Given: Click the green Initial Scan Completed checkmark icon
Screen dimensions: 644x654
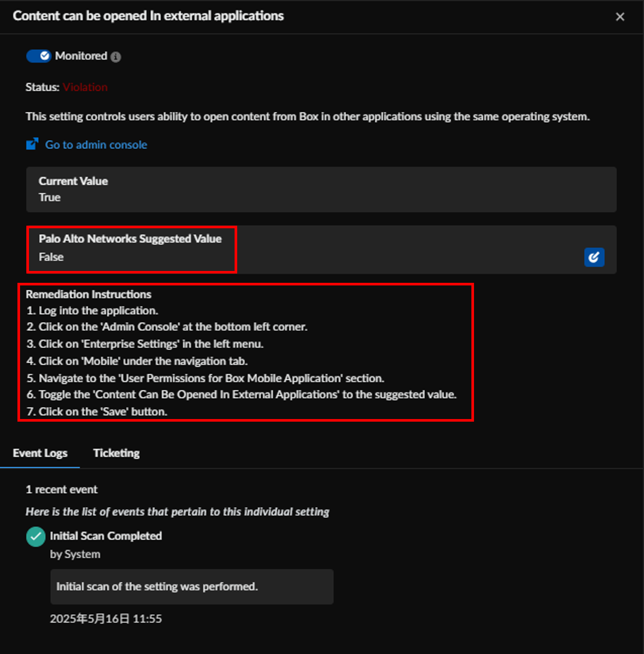Looking at the screenshot, I should click(x=36, y=537).
